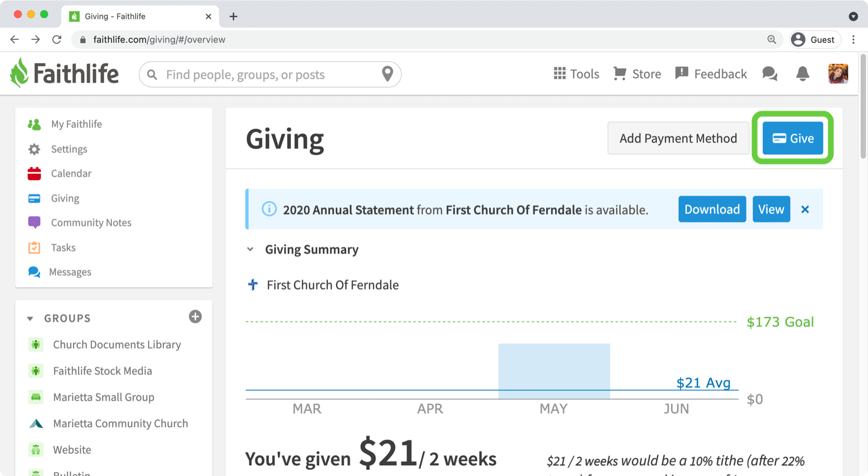The height and width of the screenshot is (476, 868).
Task: Open Marietta Community Church group
Action: 120,423
